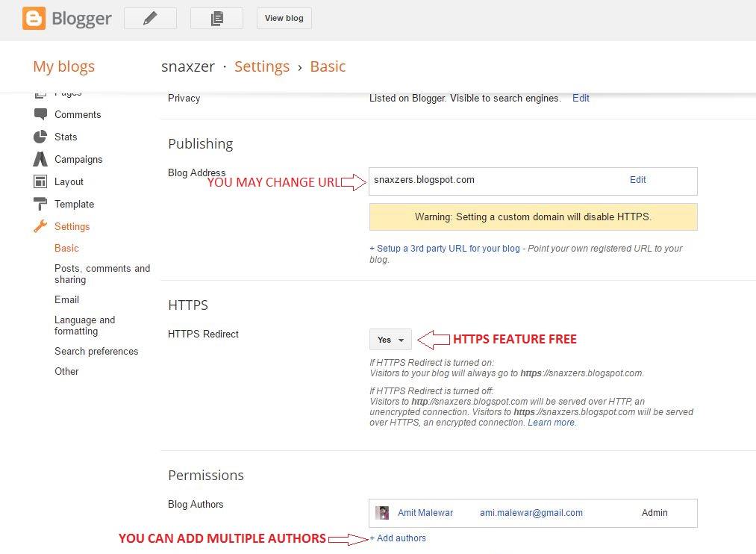The width and height of the screenshot is (756, 554).
Task: Edit the Privacy setting
Action: [x=581, y=98]
